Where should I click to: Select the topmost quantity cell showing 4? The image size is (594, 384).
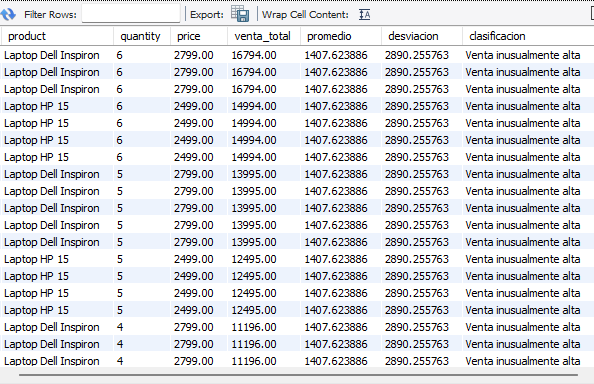coord(142,327)
